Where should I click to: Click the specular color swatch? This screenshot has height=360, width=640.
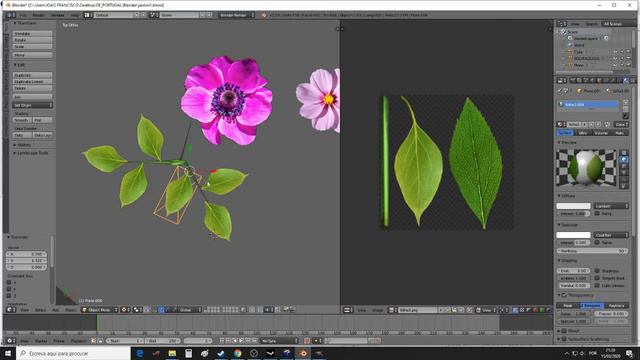[x=573, y=235]
